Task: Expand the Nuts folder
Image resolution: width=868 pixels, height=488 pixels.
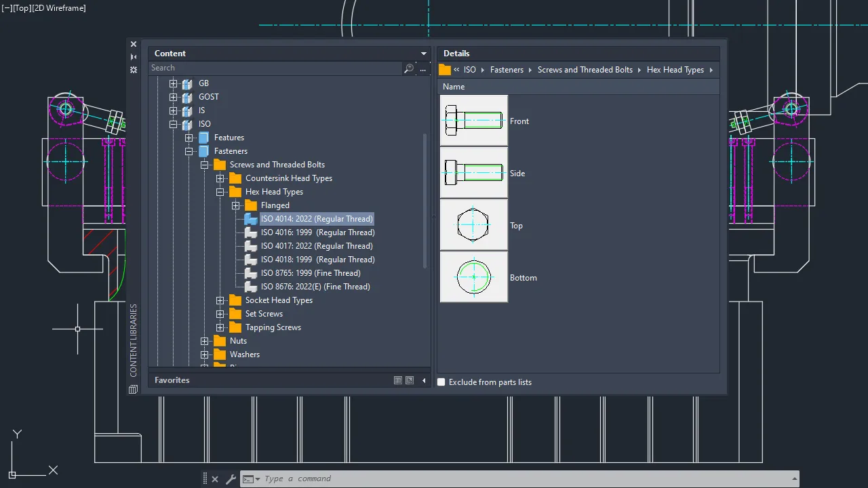Action: 205,341
